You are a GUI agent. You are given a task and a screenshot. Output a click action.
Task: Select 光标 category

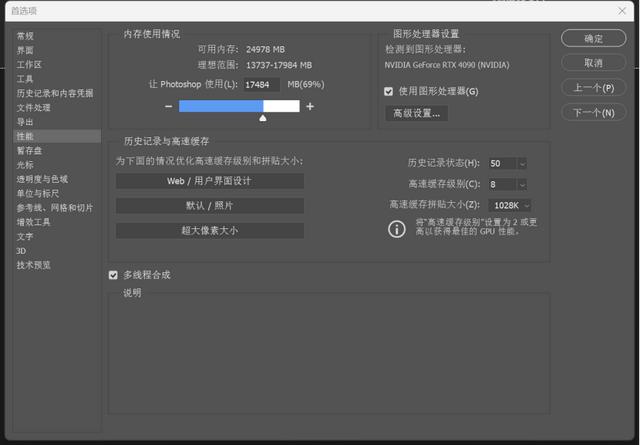pyautogui.click(x=25, y=165)
